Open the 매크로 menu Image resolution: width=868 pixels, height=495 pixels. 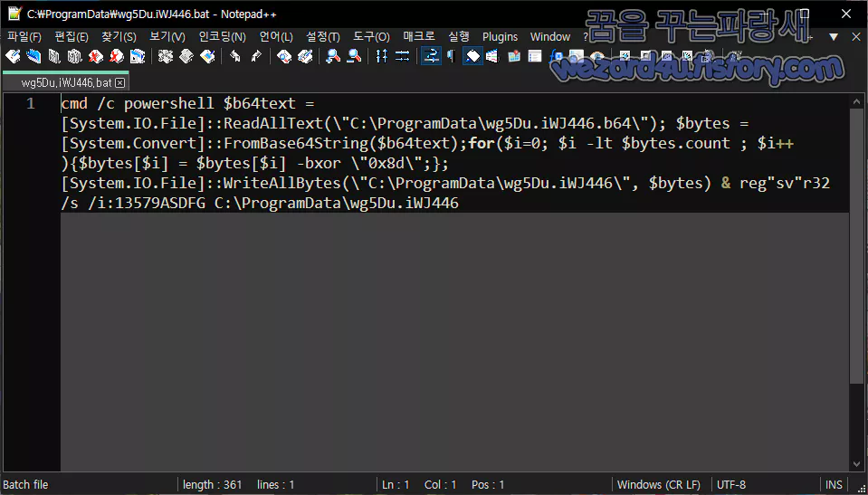tap(419, 36)
